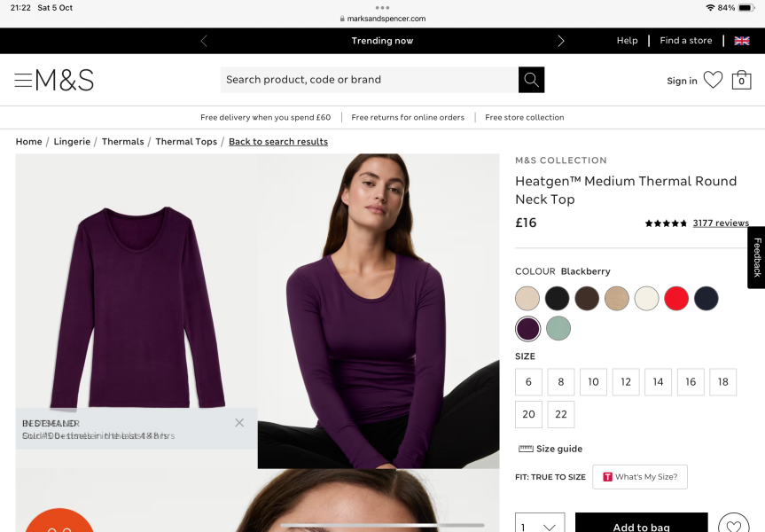The height and width of the screenshot is (532, 765).
Task: Dismiss the In Demand popup with X
Action: point(239,423)
